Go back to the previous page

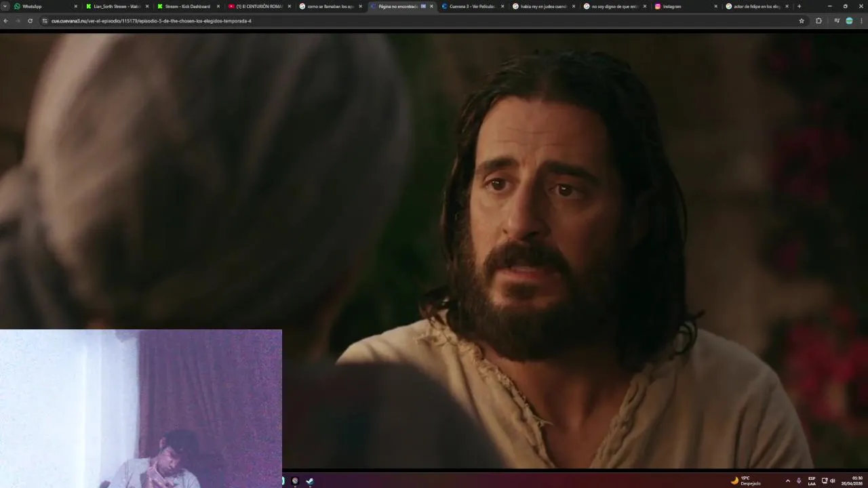[x=6, y=21]
